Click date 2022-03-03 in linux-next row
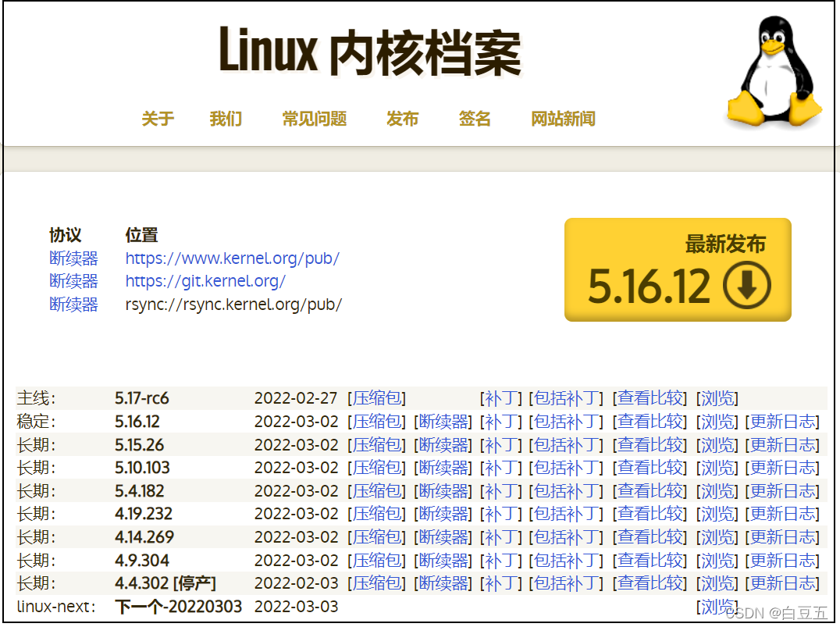Viewport: 840px width, 627px height. pos(296,607)
